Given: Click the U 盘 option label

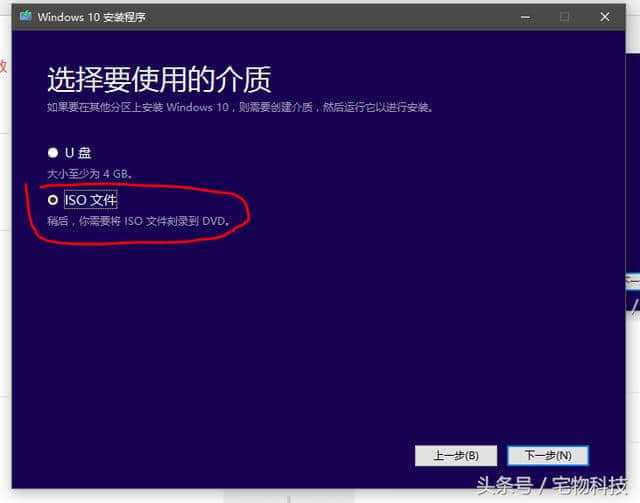Looking at the screenshot, I should point(78,153).
